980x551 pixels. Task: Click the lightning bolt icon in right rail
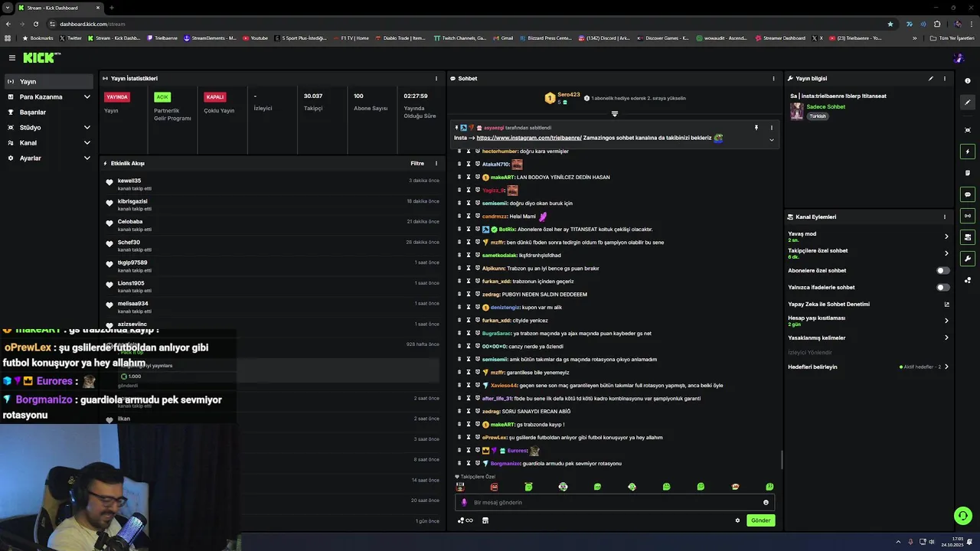coord(968,152)
